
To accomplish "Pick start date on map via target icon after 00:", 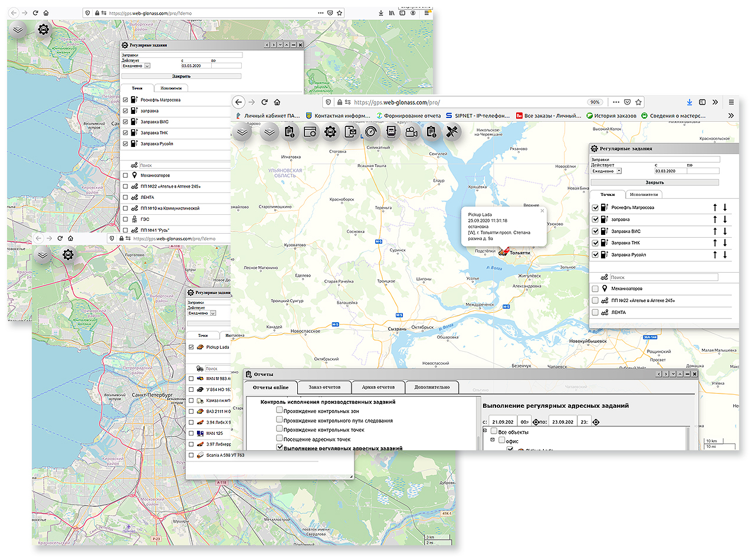I will 536,421.
